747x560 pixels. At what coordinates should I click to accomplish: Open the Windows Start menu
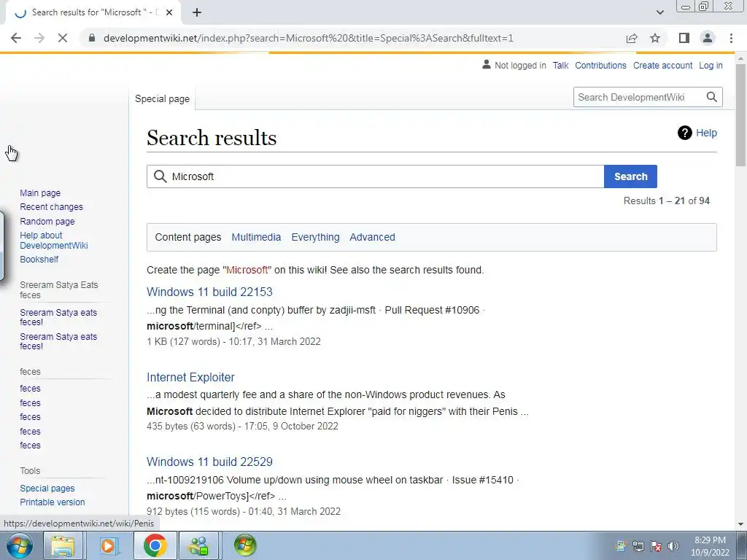click(19, 545)
